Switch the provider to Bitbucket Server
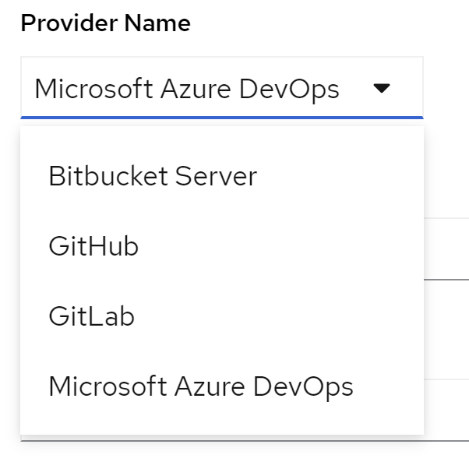469x476 pixels. (153, 176)
